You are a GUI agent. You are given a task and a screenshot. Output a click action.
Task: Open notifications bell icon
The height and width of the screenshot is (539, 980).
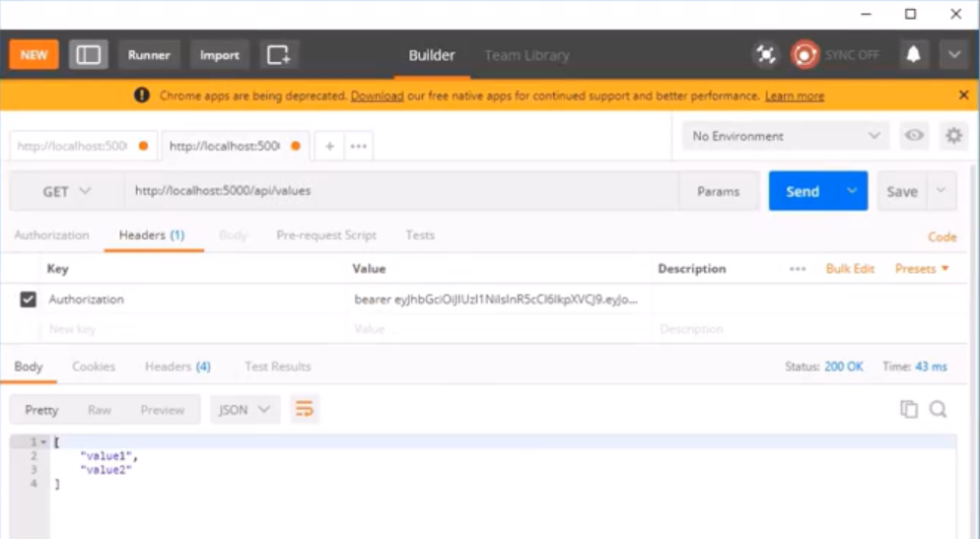pos(913,54)
